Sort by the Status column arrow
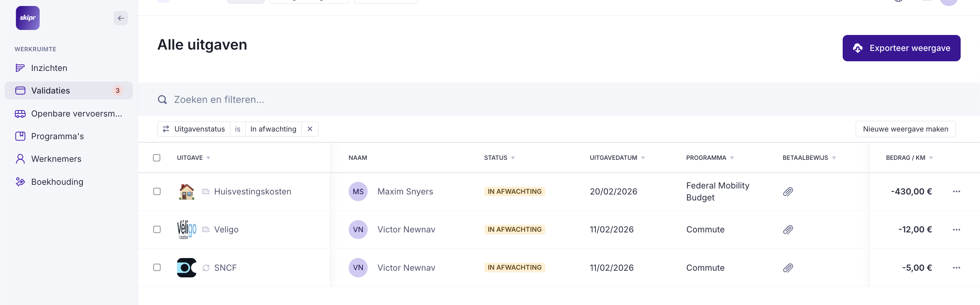 pyautogui.click(x=513, y=158)
